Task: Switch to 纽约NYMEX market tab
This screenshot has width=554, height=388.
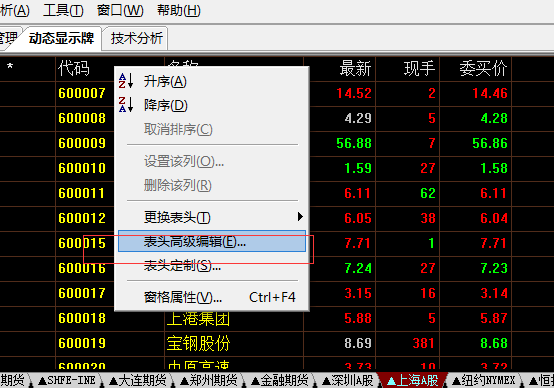Action: 484,381
